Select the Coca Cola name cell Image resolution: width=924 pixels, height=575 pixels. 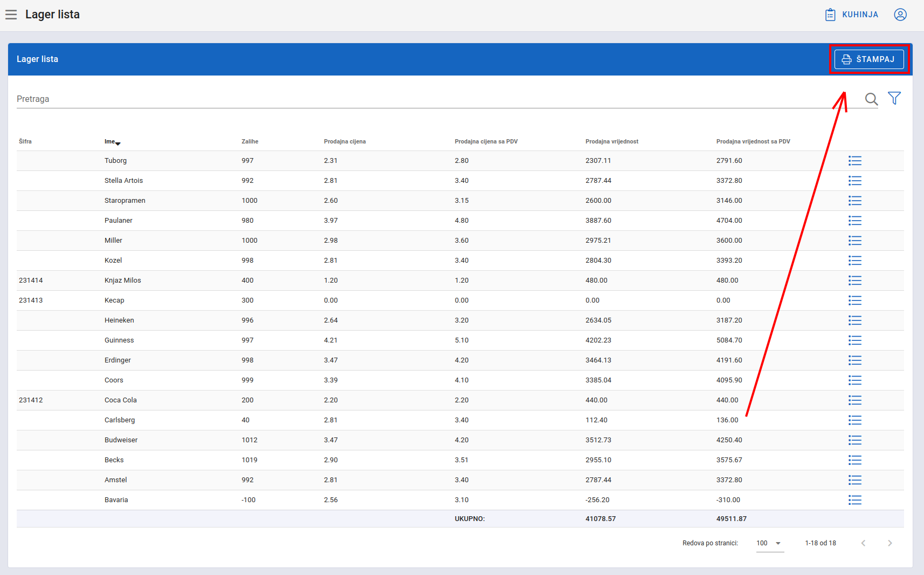pyautogui.click(x=121, y=400)
